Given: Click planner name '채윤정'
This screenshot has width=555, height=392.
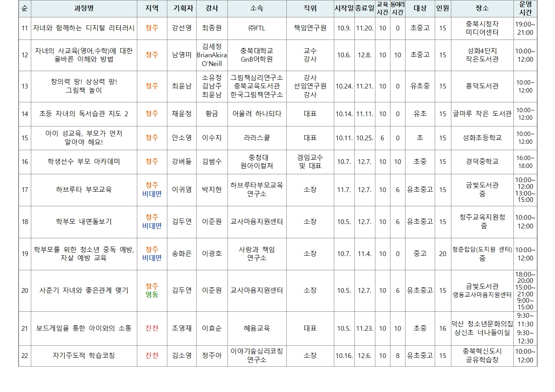Looking at the screenshot, I should pos(182,114).
